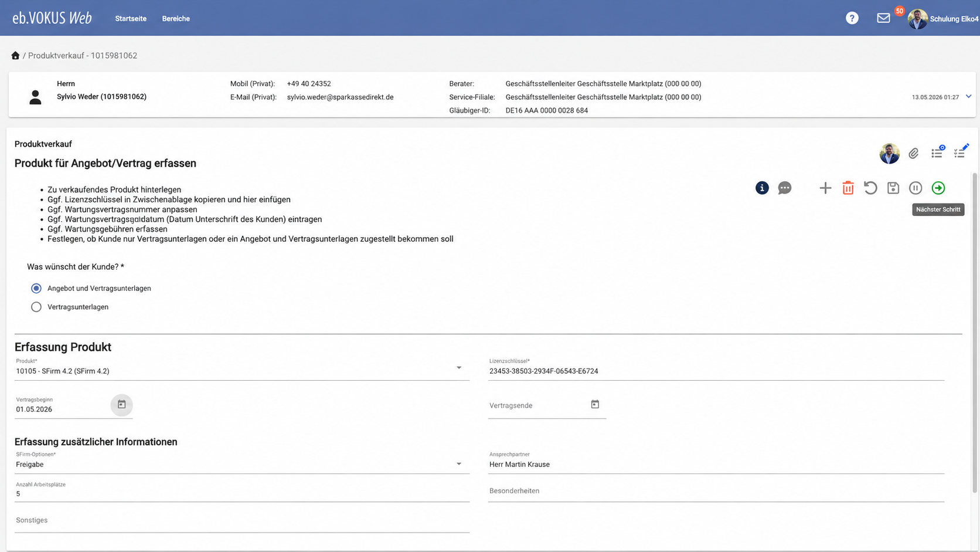Click the Anzahl Arbeitsplätze field

point(242,493)
